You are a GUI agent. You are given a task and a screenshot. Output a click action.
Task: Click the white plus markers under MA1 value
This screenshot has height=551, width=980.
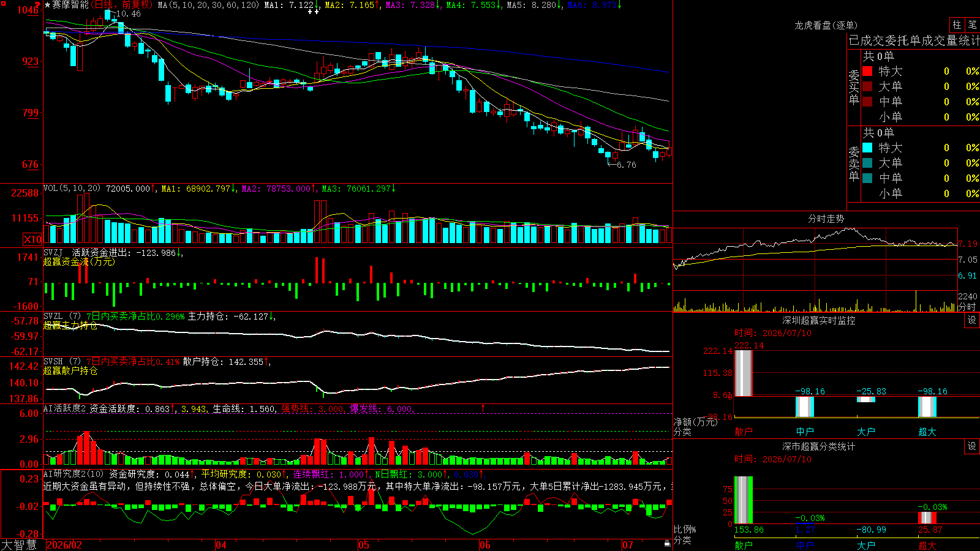tap(314, 12)
